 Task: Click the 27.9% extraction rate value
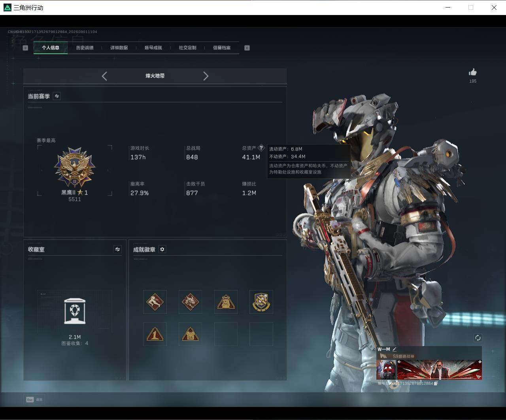[140, 193]
